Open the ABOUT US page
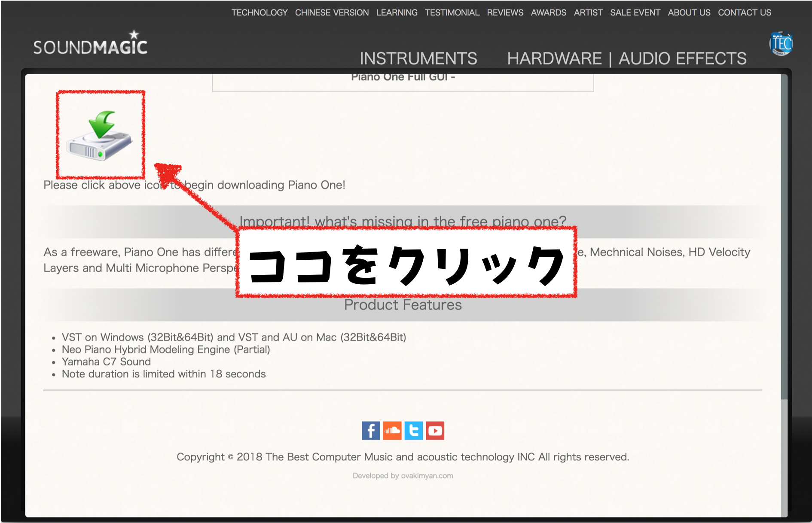The image size is (812, 523). pyautogui.click(x=689, y=12)
